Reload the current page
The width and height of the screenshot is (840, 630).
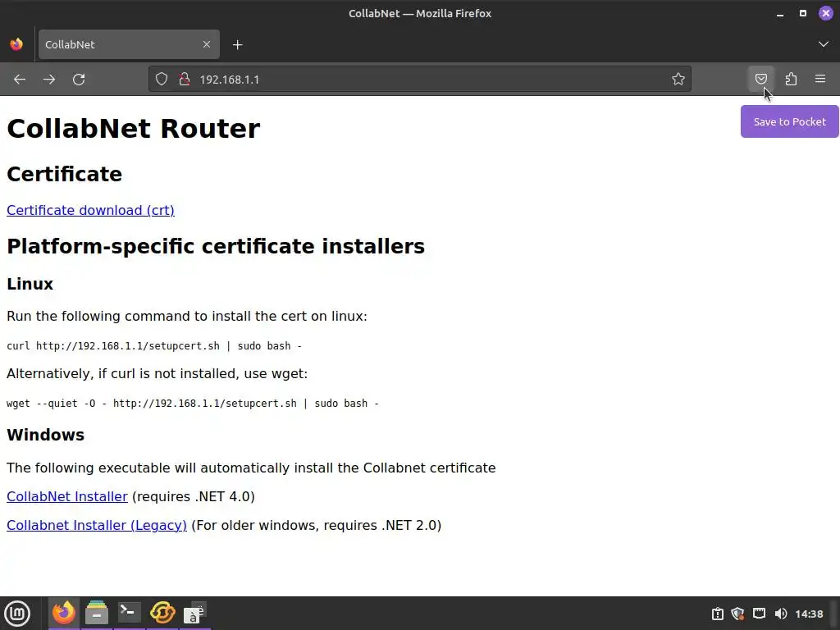point(79,80)
